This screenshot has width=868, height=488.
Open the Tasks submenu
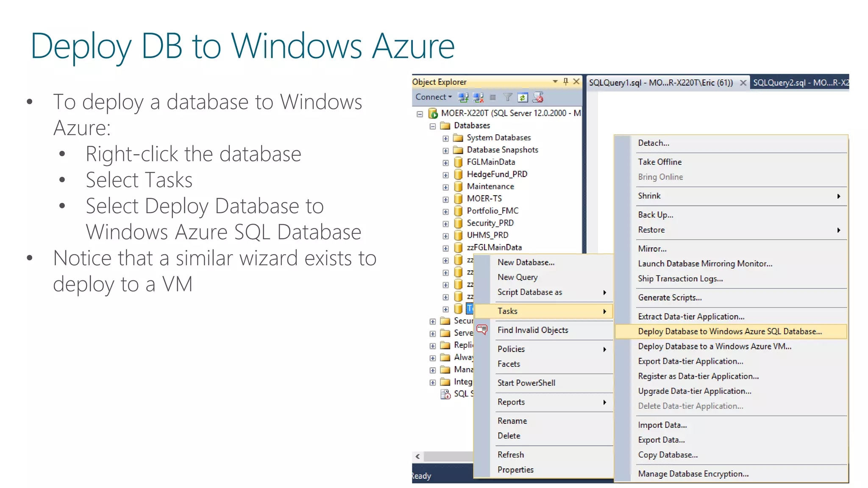point(544,311)
